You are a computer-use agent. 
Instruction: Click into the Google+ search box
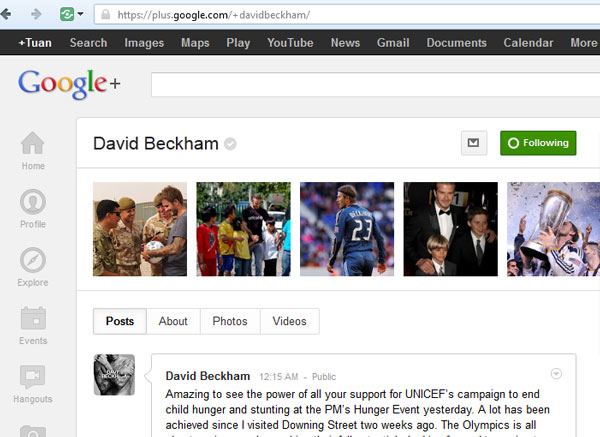pyautogui.click(x=375, y=85)
